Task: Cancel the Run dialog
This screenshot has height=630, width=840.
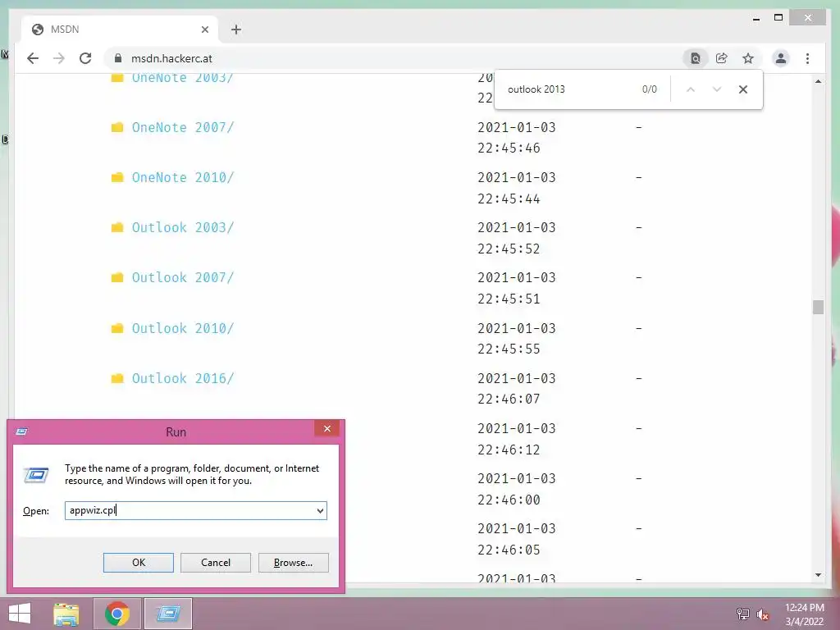Action: pyautogui.click(x=216, y=563)
